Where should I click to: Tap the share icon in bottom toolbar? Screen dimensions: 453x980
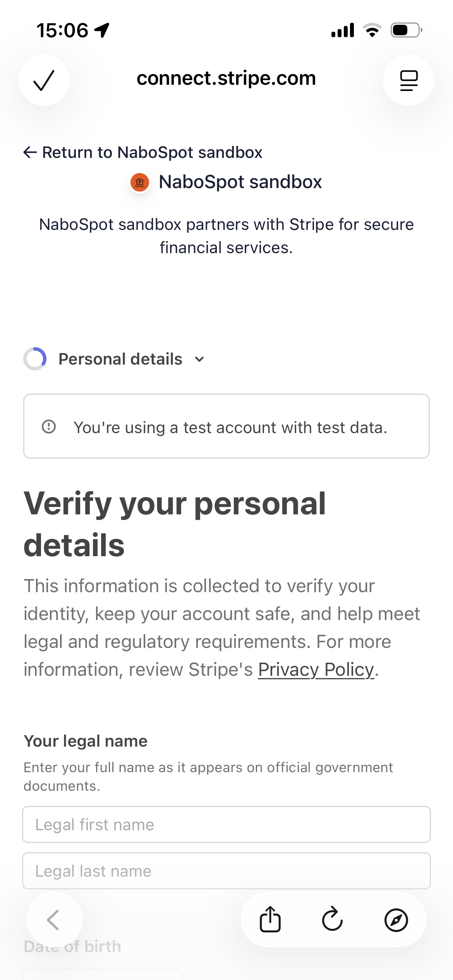[x=270, y=919]
